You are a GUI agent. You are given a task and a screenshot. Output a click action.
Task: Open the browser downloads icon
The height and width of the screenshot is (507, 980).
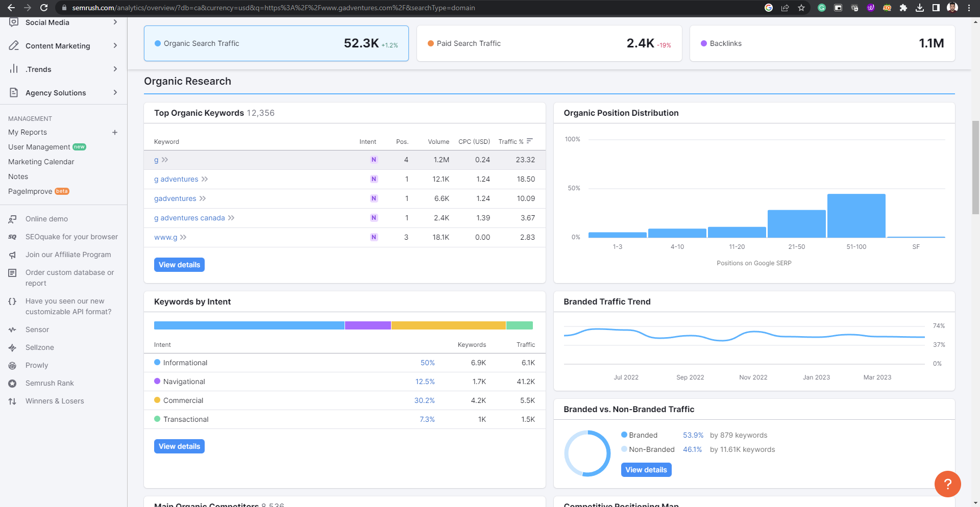tap(920, 8)
